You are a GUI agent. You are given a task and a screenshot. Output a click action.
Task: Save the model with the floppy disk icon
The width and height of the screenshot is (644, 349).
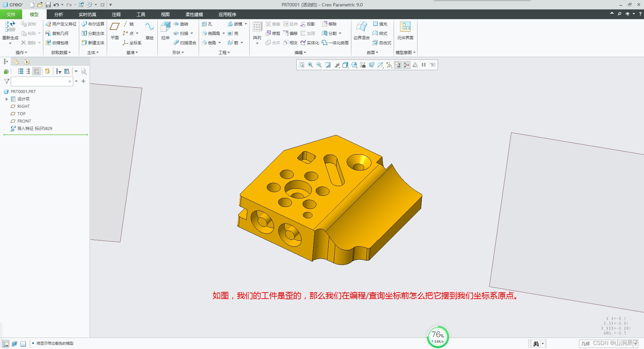point(48,5)
